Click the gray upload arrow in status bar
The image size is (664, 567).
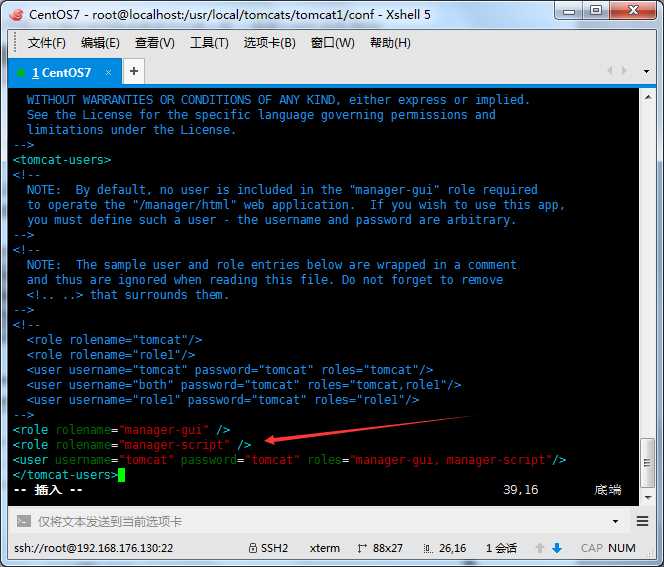(540, 548)
